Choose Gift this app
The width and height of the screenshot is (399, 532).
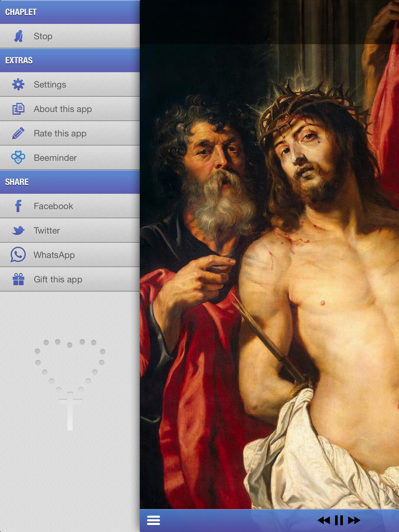pos(70,279)
